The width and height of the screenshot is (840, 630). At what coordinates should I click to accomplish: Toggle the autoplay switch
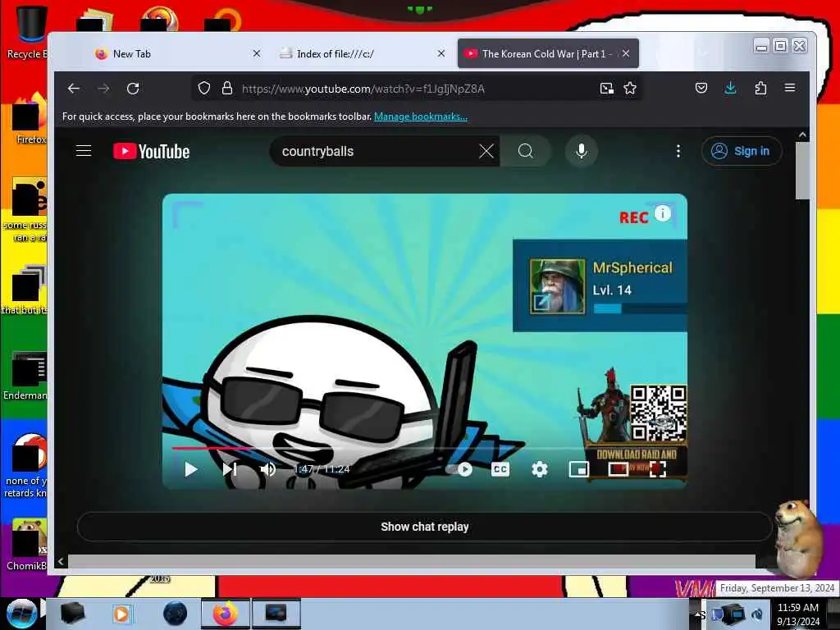click(x=459, y=469)
